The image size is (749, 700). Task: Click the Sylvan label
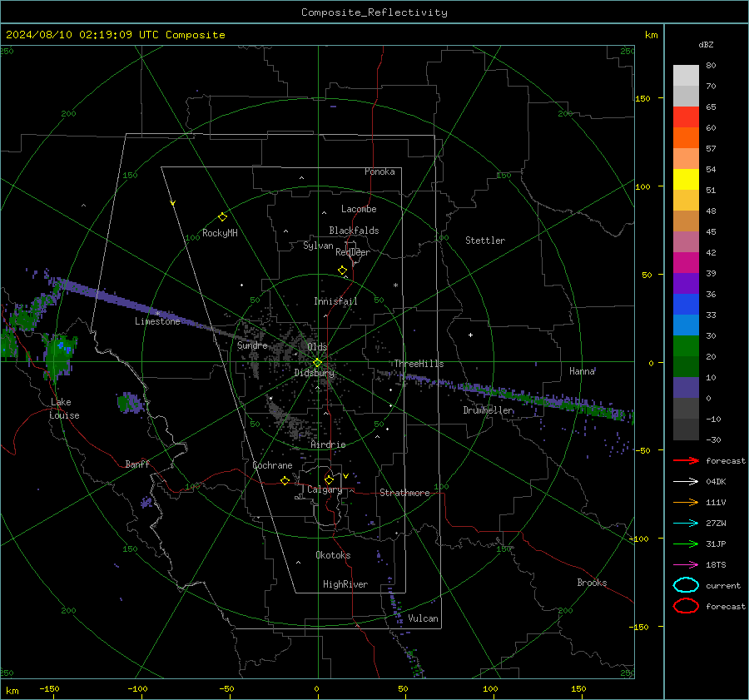click(x=318, y=246)
